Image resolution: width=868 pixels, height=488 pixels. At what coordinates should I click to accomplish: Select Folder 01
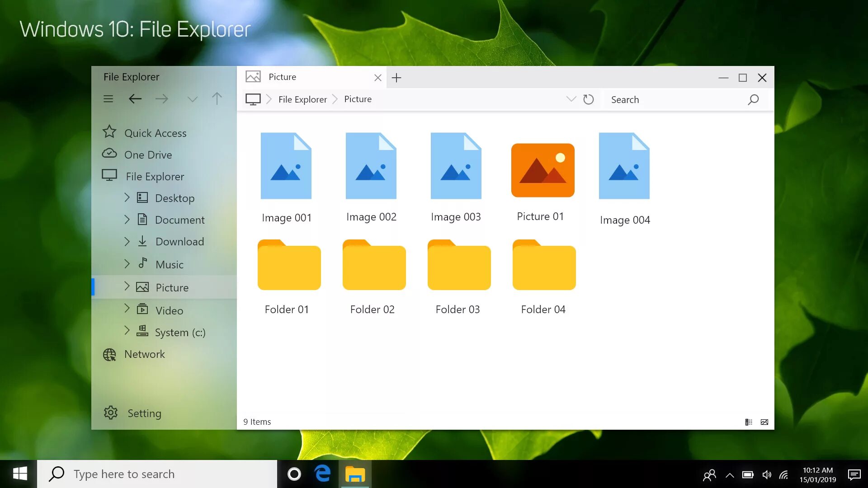click(288, 277)
